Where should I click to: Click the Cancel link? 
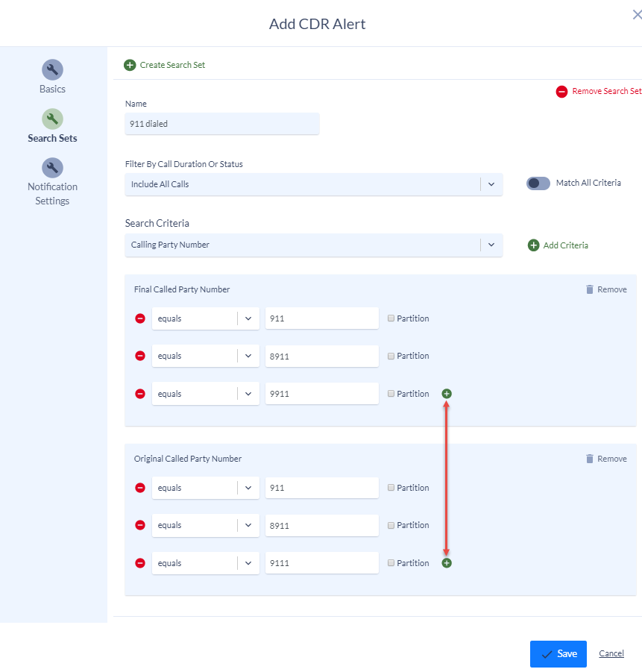click(x=611, y=653)
